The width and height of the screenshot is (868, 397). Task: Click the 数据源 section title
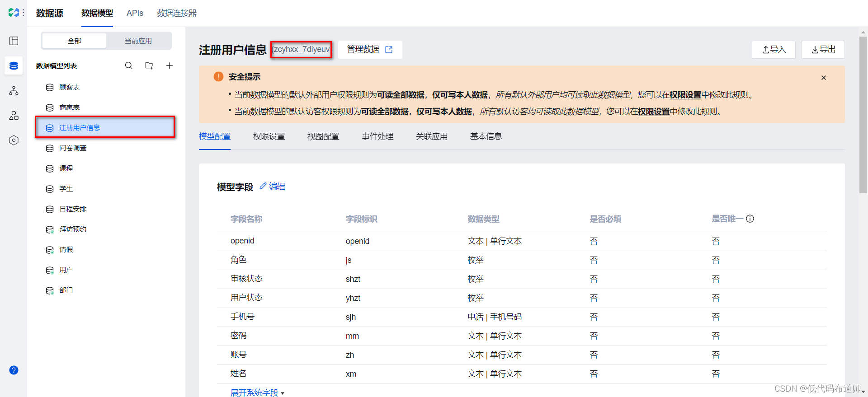click(x=50, y=13)
